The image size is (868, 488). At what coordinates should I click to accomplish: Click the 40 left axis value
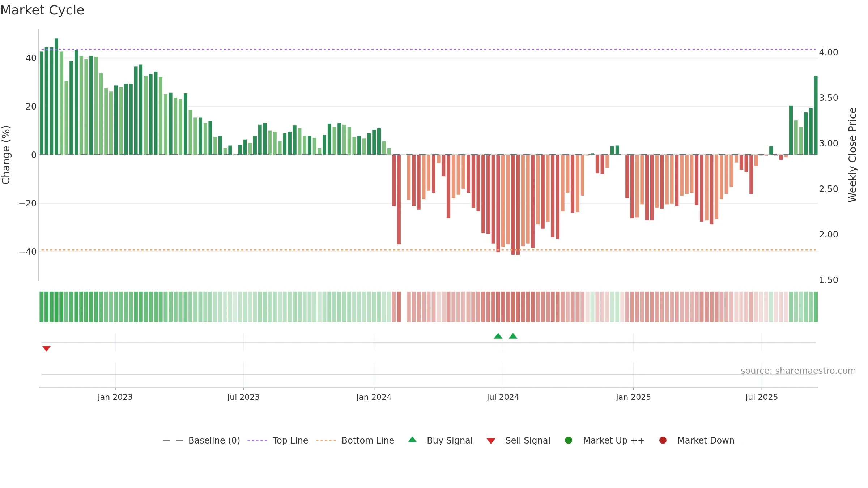[31, 58]
